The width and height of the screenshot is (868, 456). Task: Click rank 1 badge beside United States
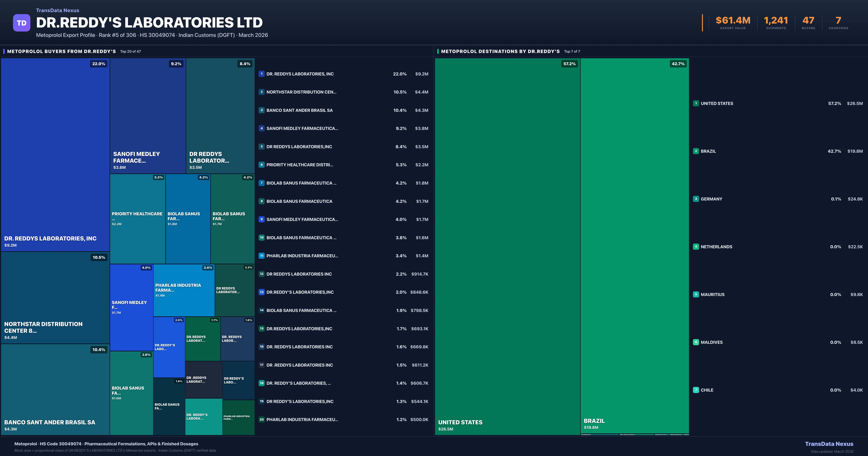point(696,104)
